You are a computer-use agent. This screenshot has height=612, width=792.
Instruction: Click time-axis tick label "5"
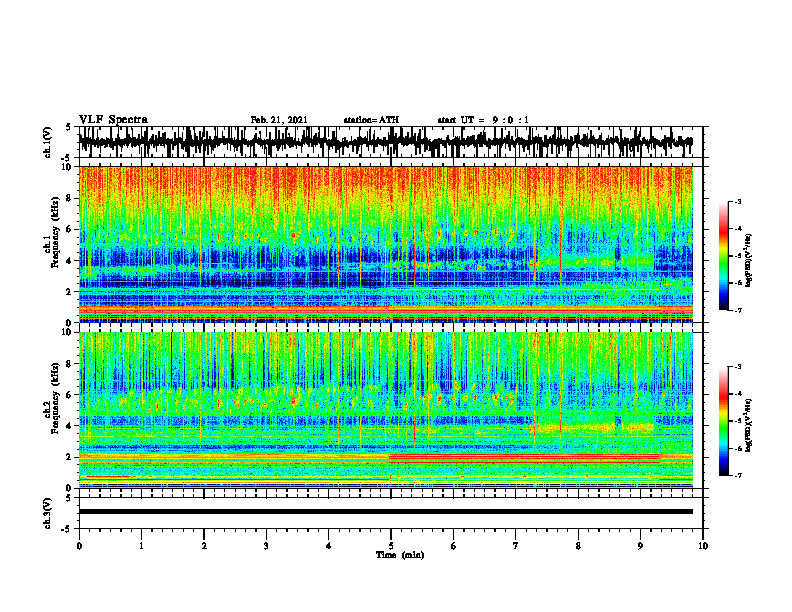click(391, 546)
